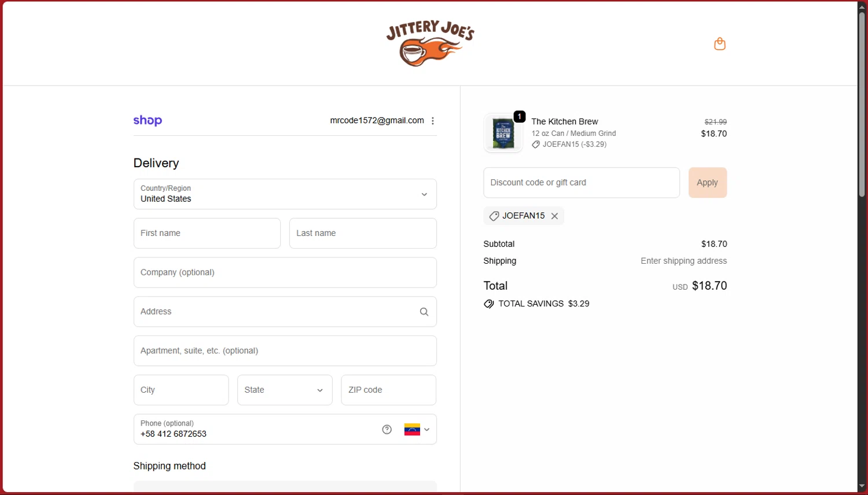
Task: Click the TOTAL SAVINGS tag icon
Action: pyautogui.click(x=489, y=304)
